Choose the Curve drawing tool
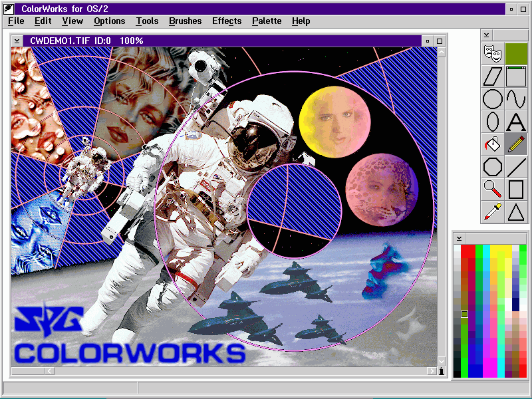 (517, 99)
